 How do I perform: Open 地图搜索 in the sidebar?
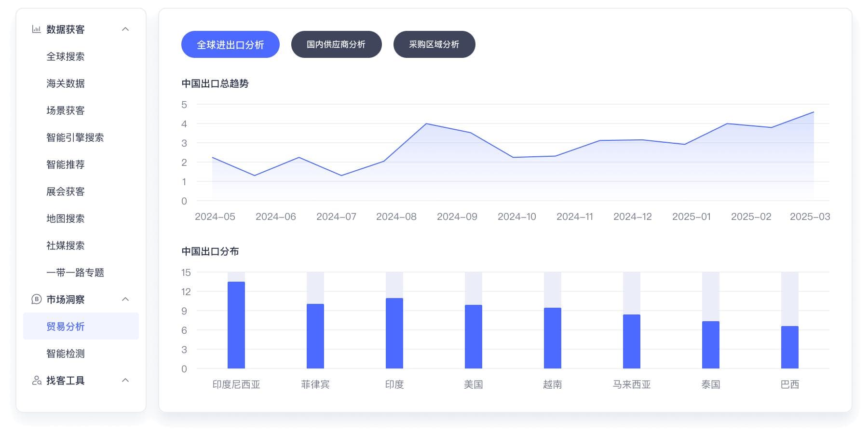point(66,218)
